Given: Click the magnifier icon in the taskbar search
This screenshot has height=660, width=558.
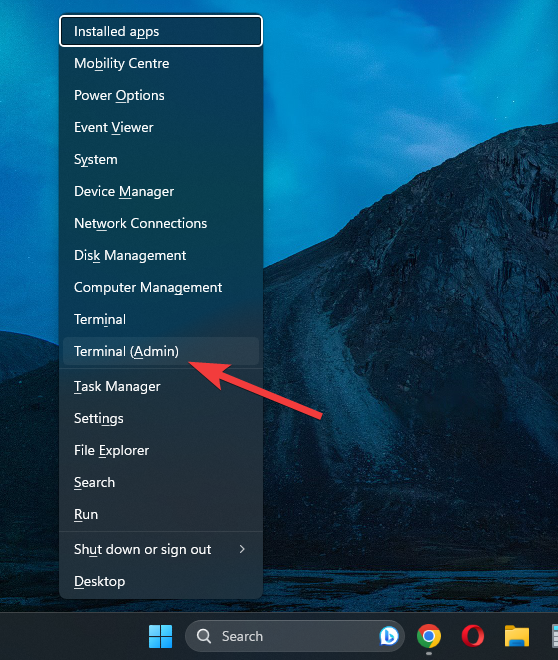Looking at the screenshot, I should tap(204, 636).
